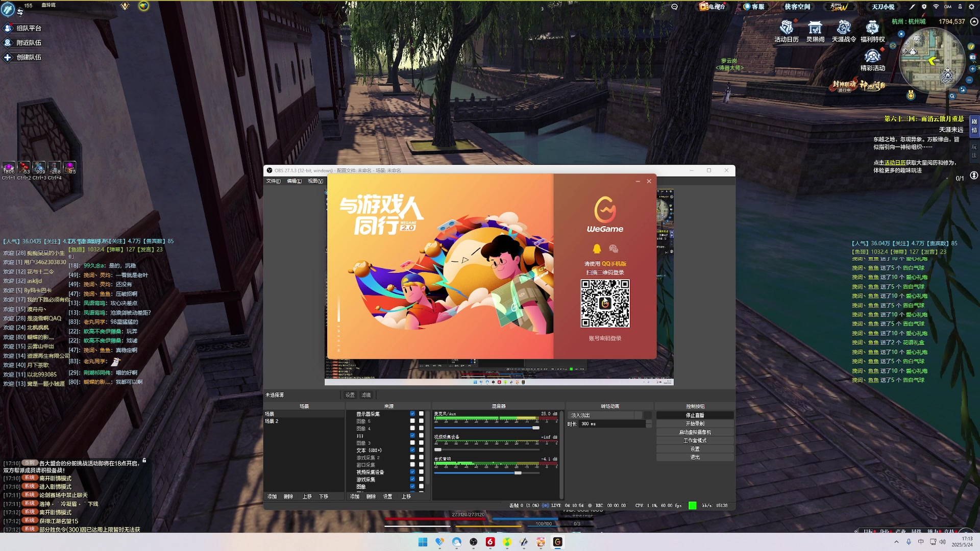Image resolution: width=980 pixels, height=551 pixels.
Task: Toggle visibility of 游戏采集 2 source
Action: click(x=412, y=457)
